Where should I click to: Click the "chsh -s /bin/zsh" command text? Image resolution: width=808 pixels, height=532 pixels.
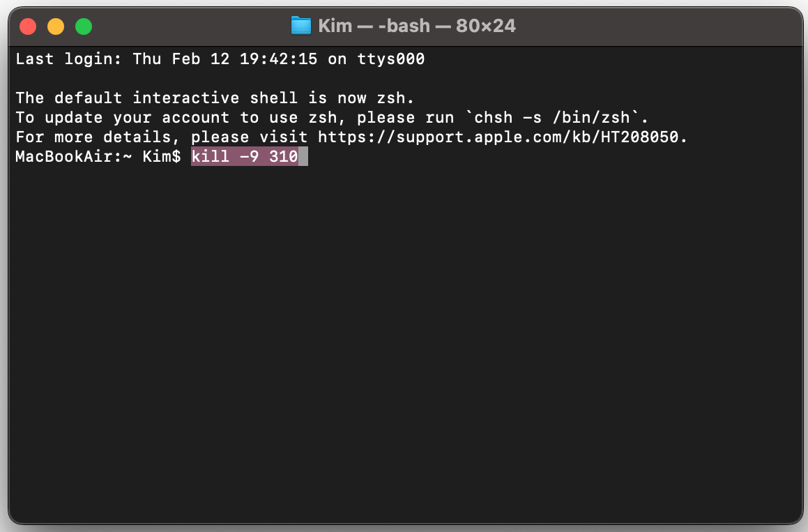(x=551, y=118)
